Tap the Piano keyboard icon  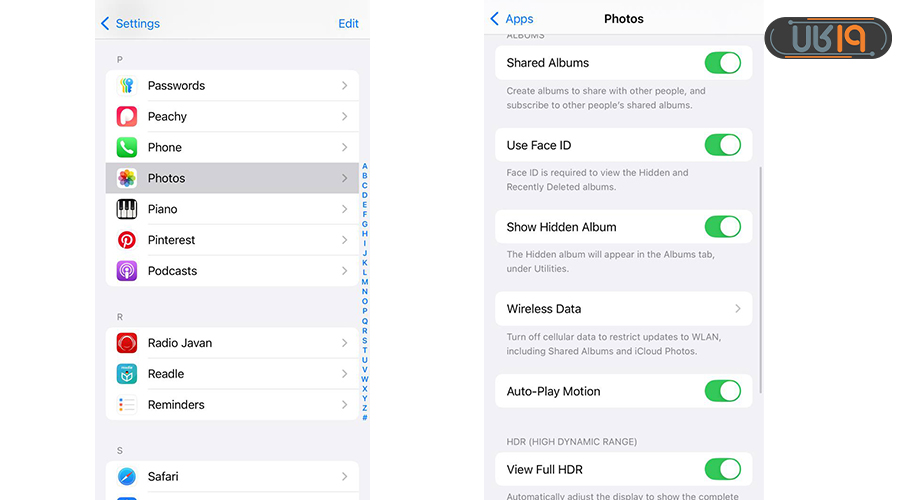point(127,210)
